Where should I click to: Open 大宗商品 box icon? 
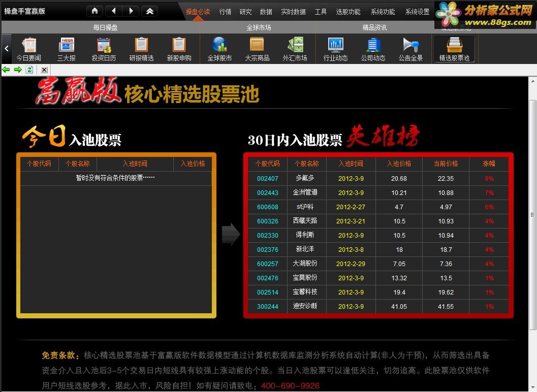point(257,49)
